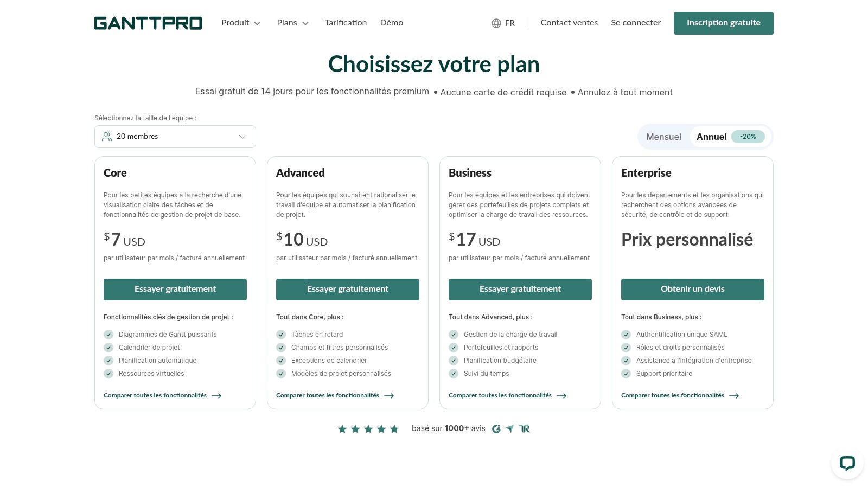Select the Annuel billing option

(x=711, y=137)
